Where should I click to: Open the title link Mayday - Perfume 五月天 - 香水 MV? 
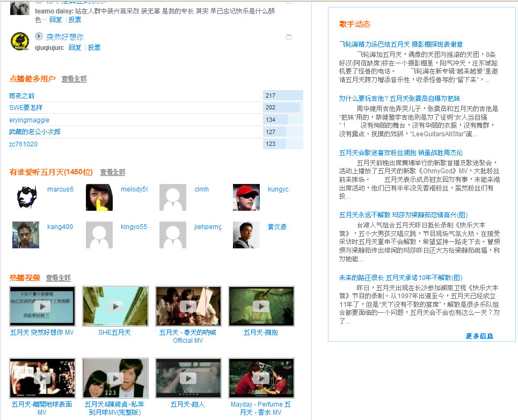click(261, 408)
